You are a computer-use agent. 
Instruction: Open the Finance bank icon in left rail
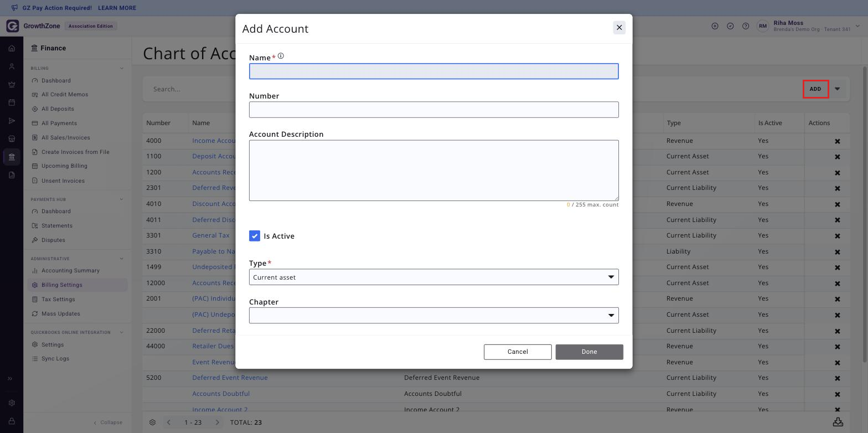[12, 157]
